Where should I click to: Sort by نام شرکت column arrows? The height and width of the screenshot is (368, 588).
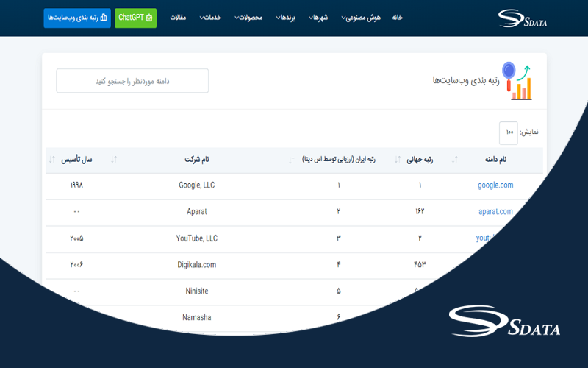click(113, 160)
